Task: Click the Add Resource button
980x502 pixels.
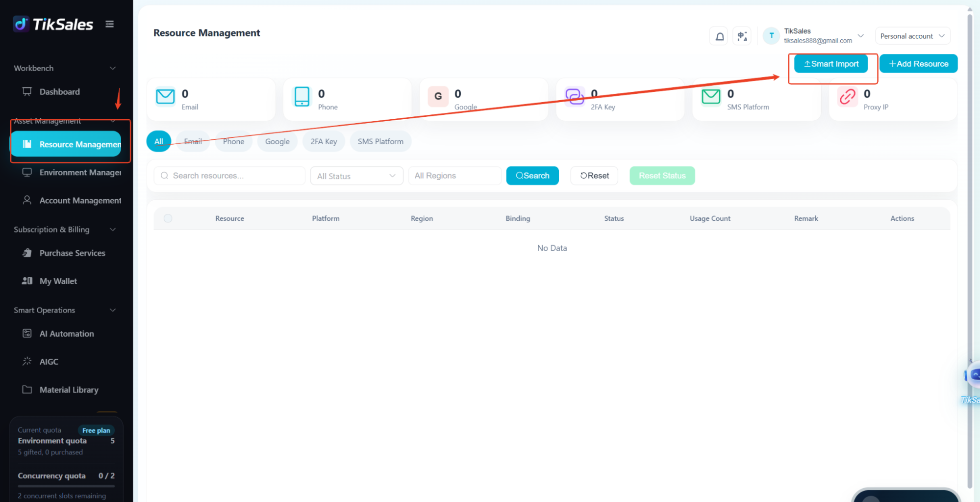Action: point(918,64)
